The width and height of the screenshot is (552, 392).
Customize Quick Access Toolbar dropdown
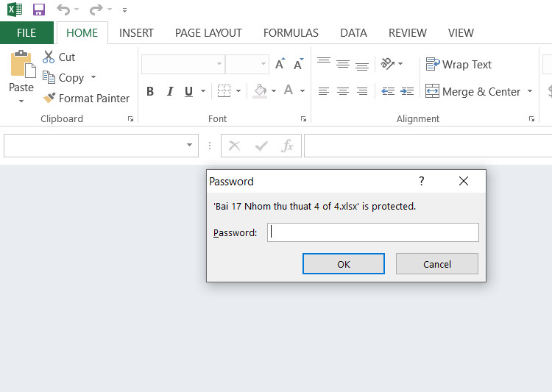tap(124, 10)
